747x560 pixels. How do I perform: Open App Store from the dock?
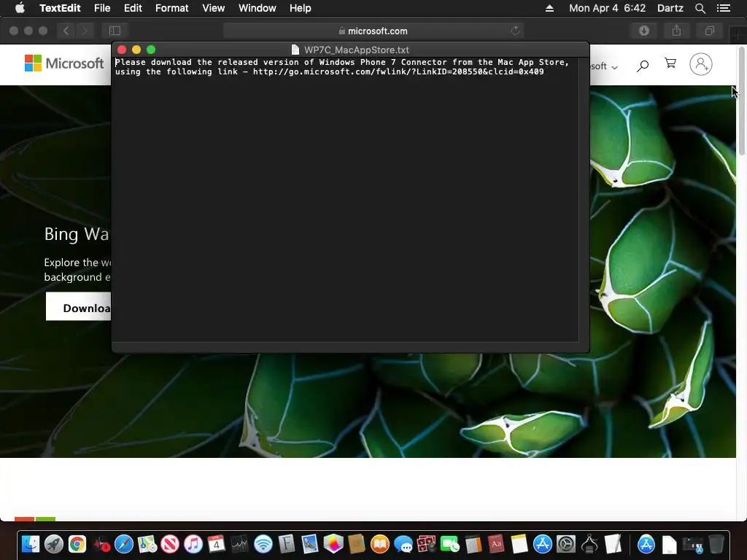[543, 544]
